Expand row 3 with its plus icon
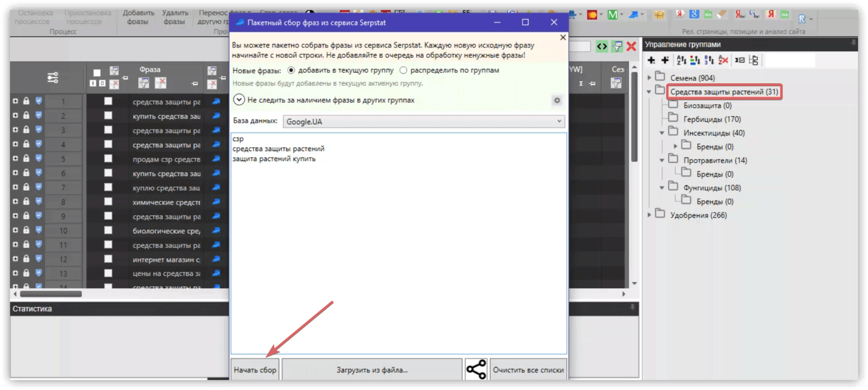 pos(16,130)
